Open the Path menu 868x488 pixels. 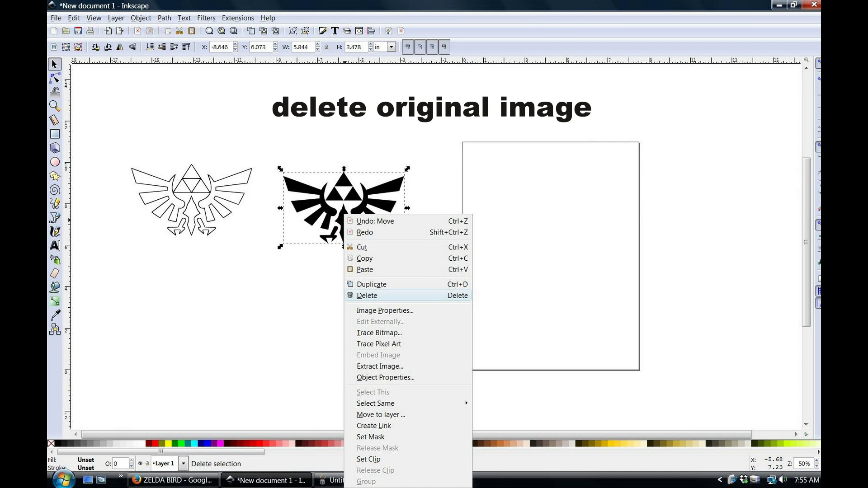click(x=164, y=18)
